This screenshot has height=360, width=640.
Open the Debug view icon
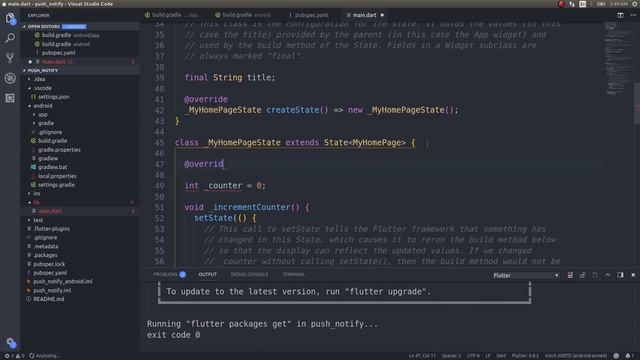point(10,78)
